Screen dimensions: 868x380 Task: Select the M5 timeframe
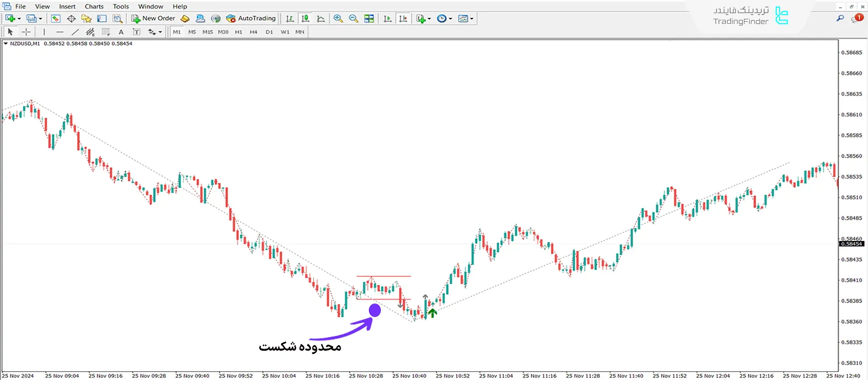click(192, 32)
